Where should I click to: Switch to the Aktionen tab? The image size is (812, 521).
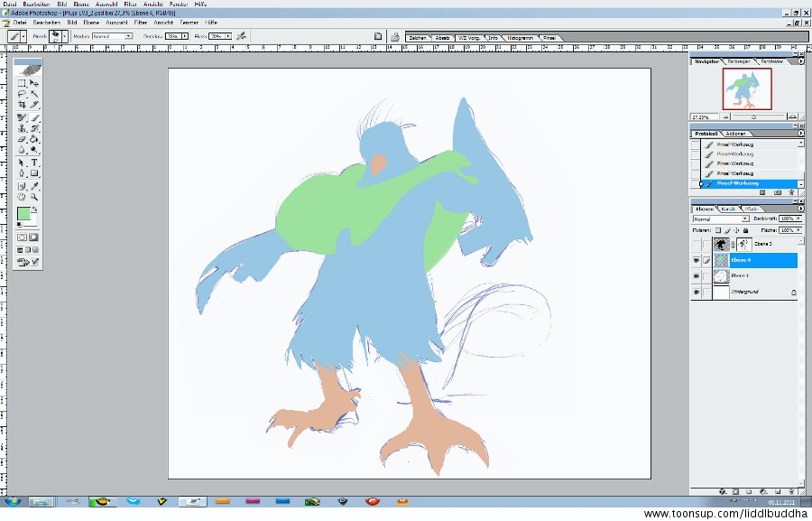click(x=735, y=134)
